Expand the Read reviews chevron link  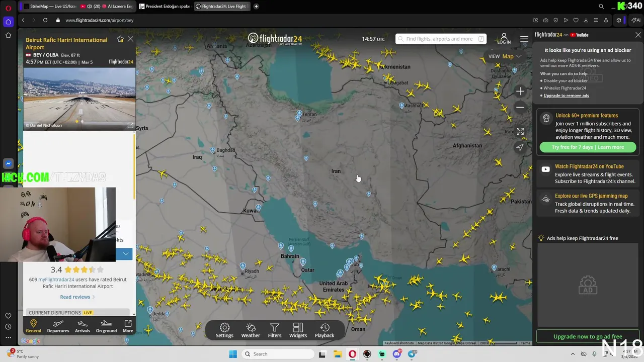click(77, 297)
